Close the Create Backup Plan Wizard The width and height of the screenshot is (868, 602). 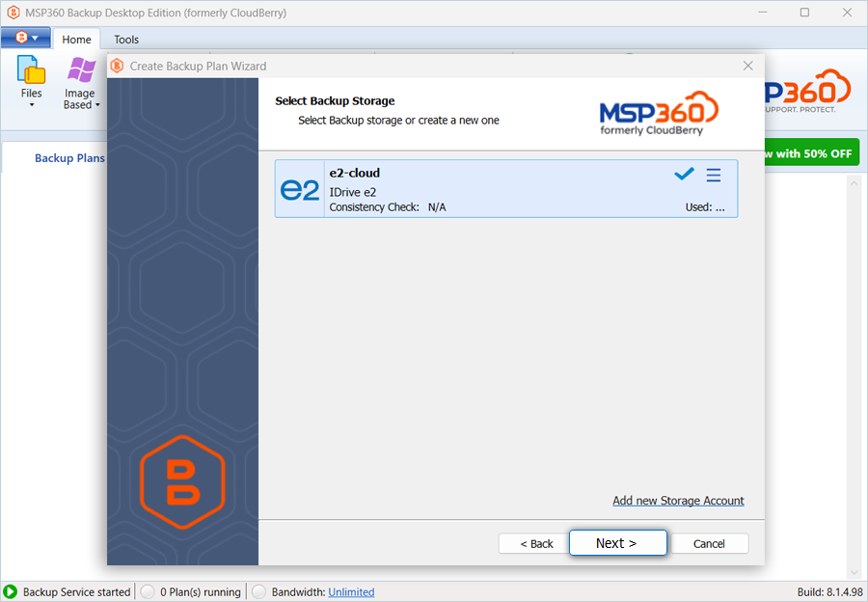tap(747, 66)
